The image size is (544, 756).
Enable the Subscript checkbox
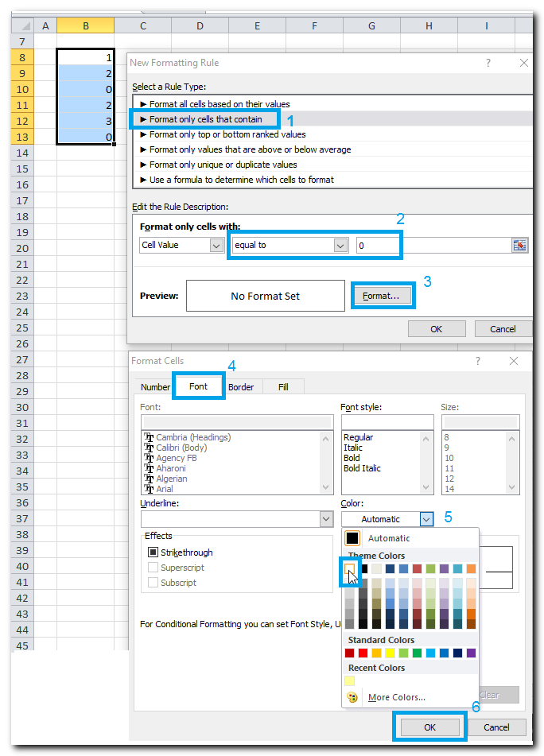click(153, 583)
